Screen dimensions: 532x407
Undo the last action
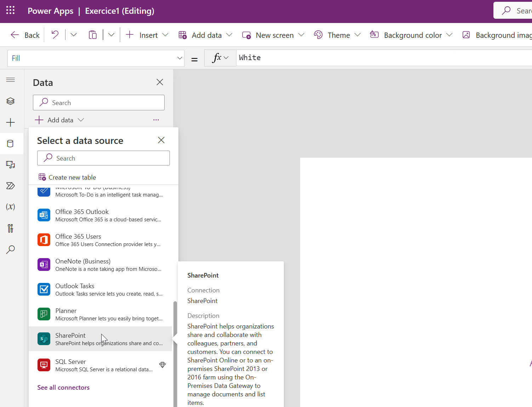(55, 35)
